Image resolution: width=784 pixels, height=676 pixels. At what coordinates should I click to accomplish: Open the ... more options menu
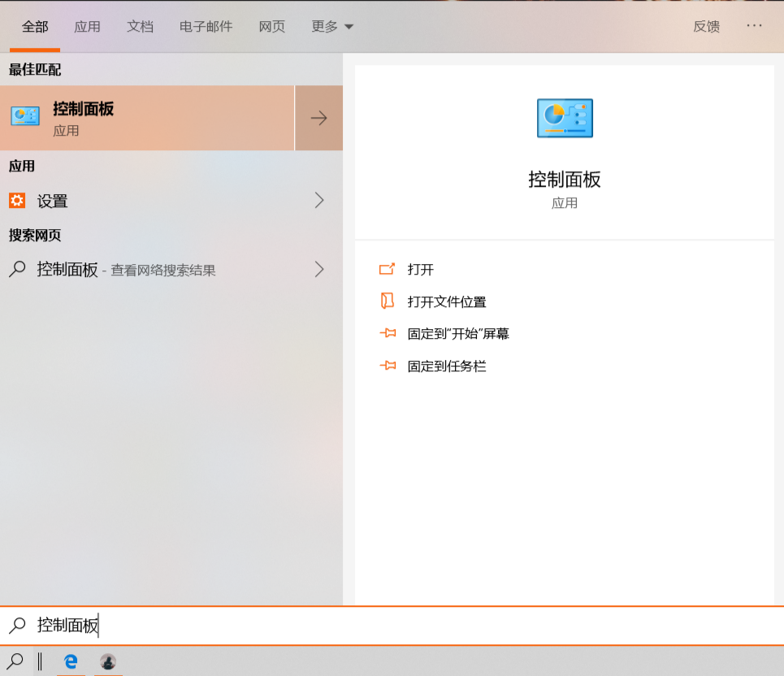pos(754,26)
